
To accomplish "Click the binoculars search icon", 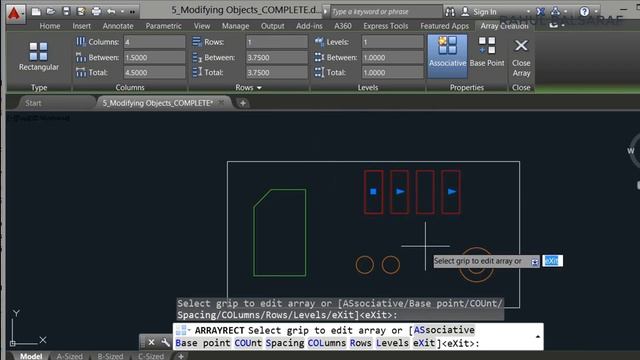I will (x=450, y=12).
